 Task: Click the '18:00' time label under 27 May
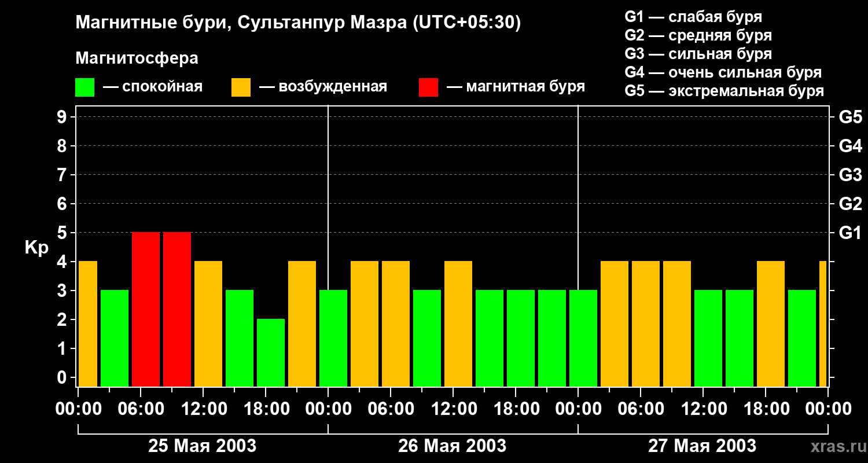coord(766,409)
